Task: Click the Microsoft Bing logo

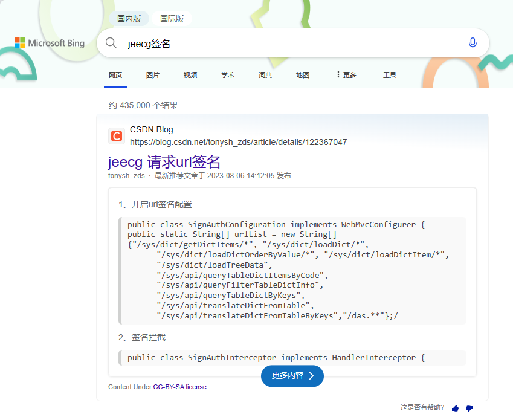Action: tap(50, 43)
